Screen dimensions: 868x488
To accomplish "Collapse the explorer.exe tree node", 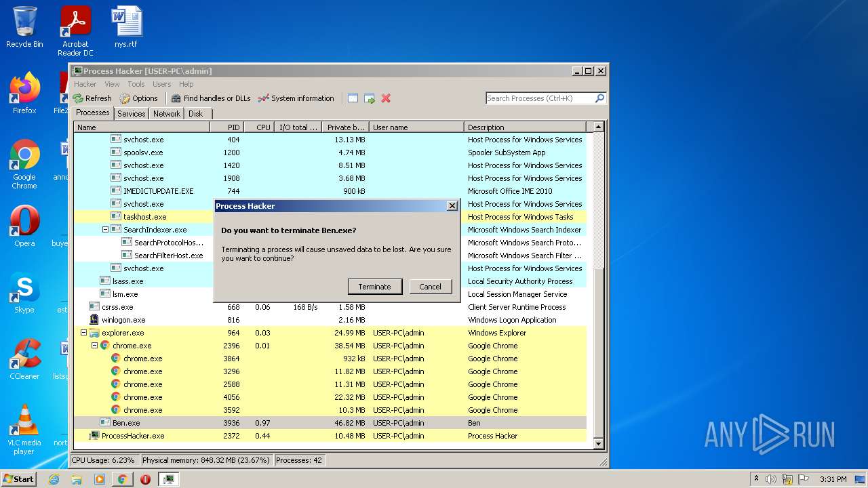I will [84, 333].
